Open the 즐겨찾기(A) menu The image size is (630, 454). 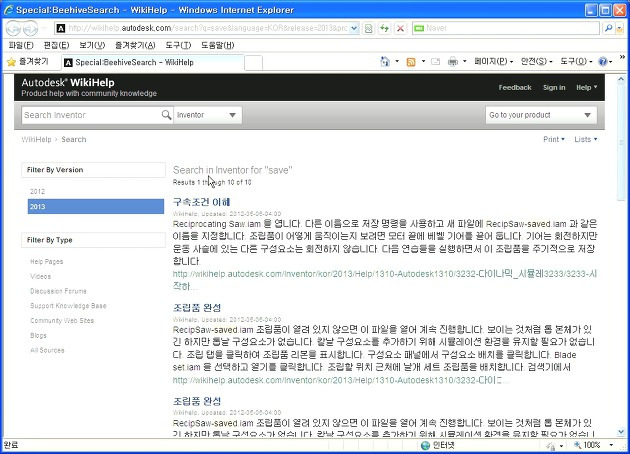pyautogui.click(x=135, y=45)
